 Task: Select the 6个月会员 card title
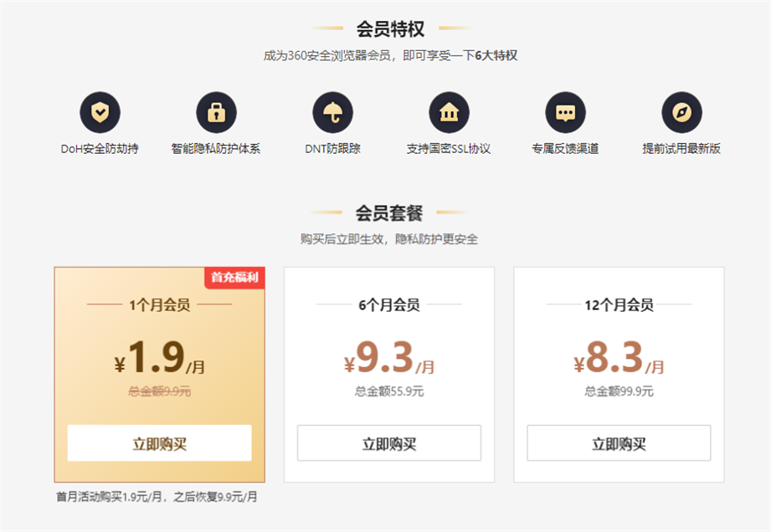pyautogui.click(x=389, y=305)
